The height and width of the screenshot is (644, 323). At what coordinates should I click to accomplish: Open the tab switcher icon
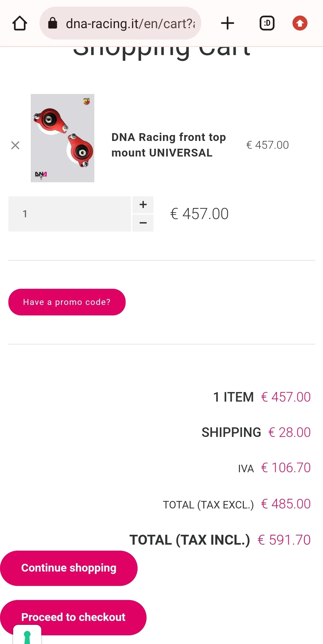point(267,23)
